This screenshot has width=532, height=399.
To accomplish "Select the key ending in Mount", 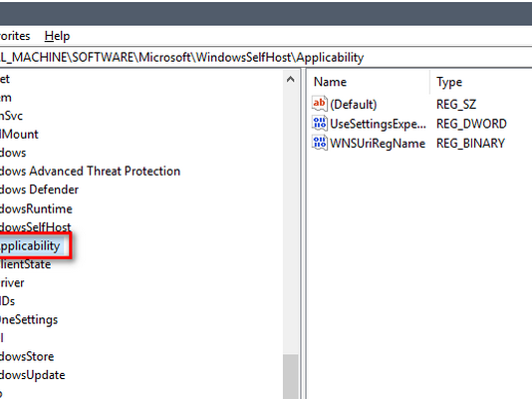I will point(19,135).
